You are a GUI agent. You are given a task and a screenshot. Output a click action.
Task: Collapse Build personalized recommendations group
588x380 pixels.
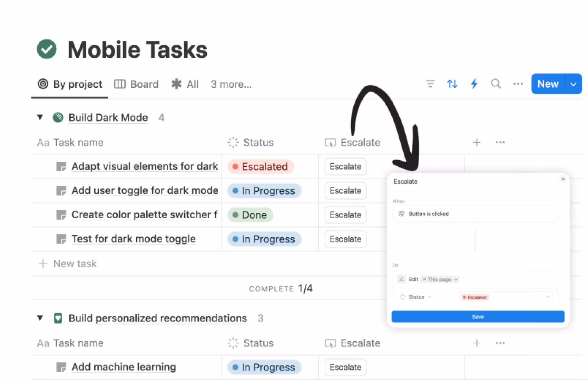[x=40, y=318]
